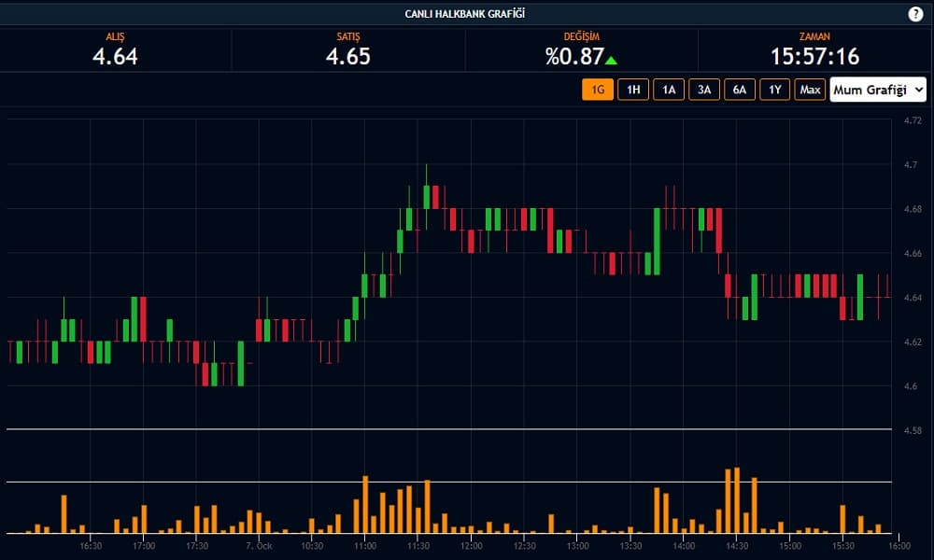The width and height of the screenshot is (934, 560).
Task: Click the 4.62 price axis label
Action: coord(913,343)
